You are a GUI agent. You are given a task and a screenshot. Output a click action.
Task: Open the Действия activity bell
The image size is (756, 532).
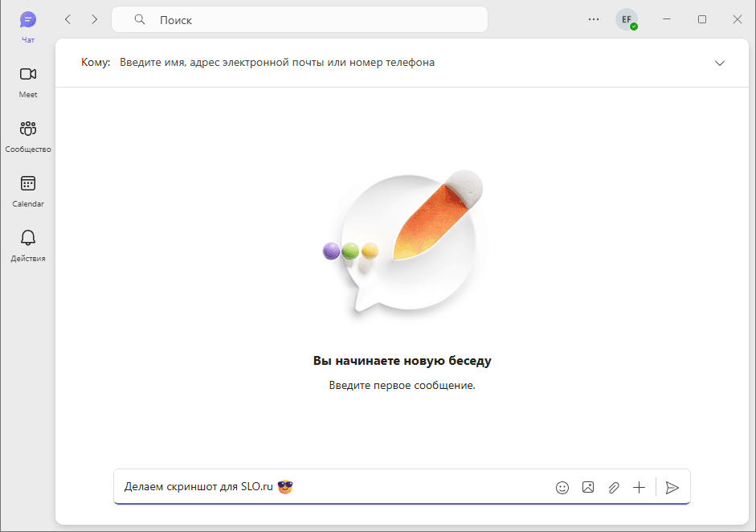pyautogui.click(x=28, y=245)
